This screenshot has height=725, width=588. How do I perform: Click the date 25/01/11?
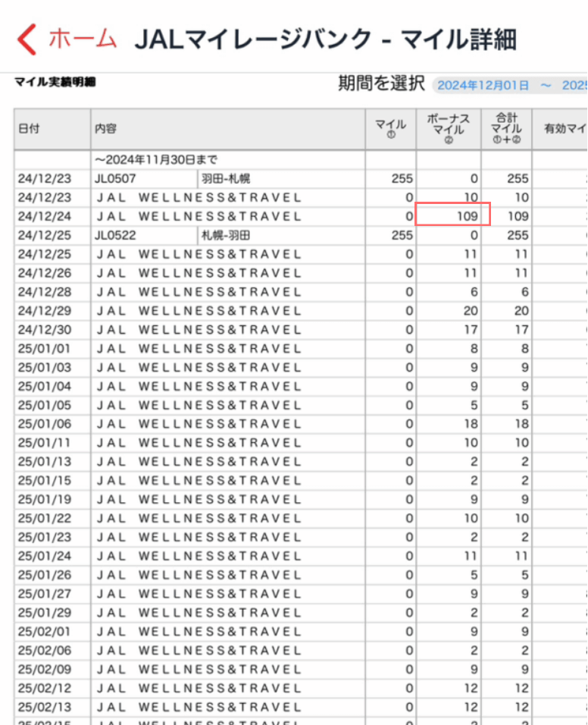45,443
